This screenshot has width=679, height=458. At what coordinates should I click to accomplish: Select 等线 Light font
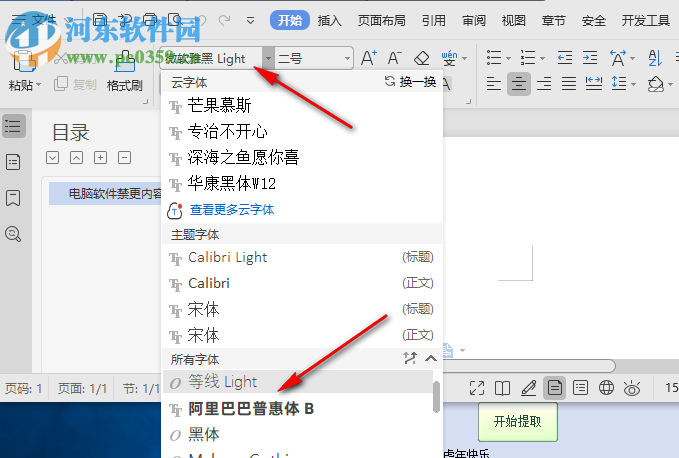(297, 381)
